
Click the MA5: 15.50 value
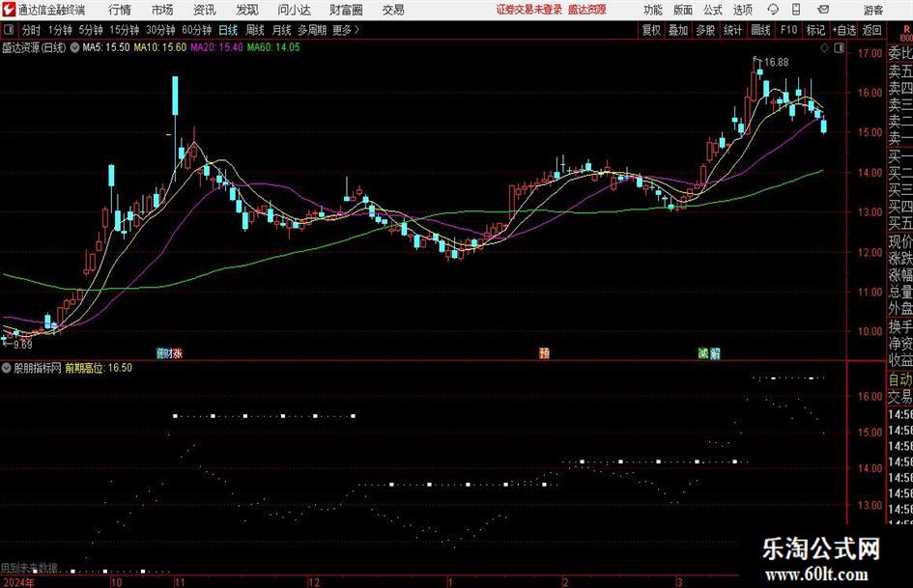106,47
